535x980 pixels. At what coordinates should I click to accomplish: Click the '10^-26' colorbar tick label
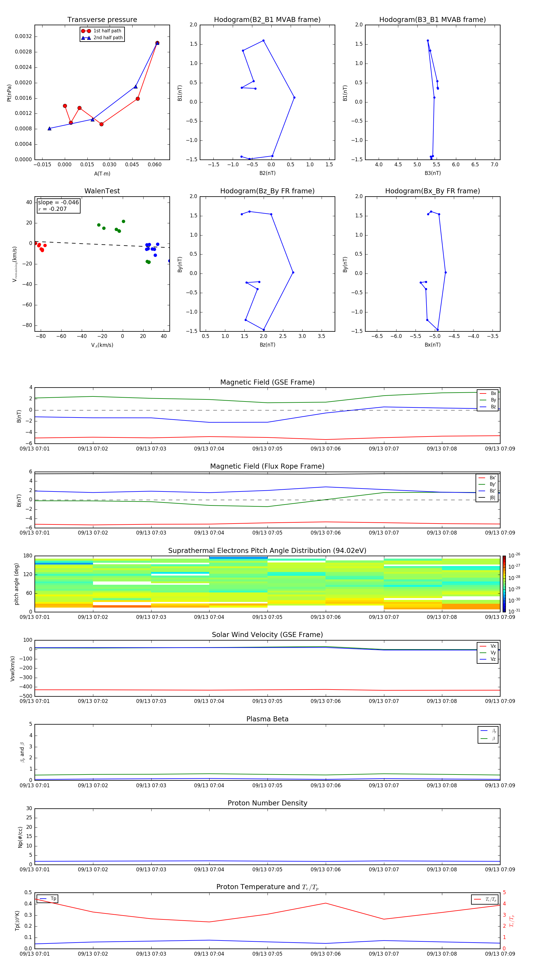click(x=514, y=555)
